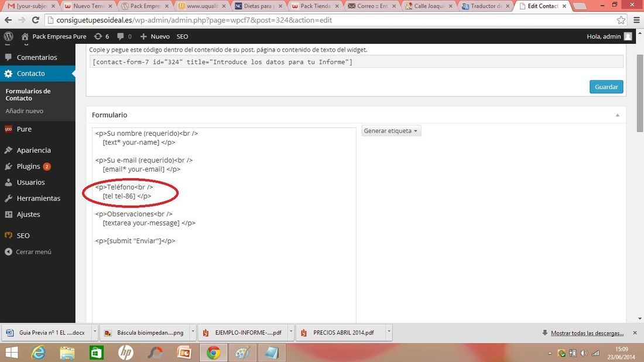Screen dimensions: 644x362
Task: Open Chrome from the taskbar
Action: pos(213,353)
